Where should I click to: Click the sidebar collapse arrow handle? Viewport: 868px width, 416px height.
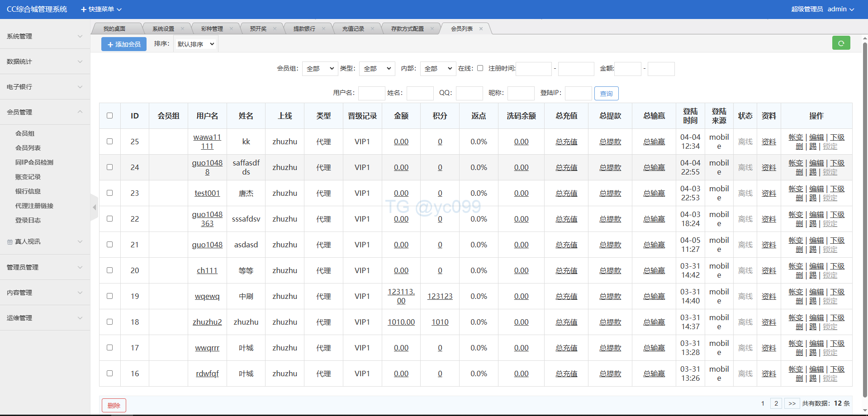tap(94, 208)
